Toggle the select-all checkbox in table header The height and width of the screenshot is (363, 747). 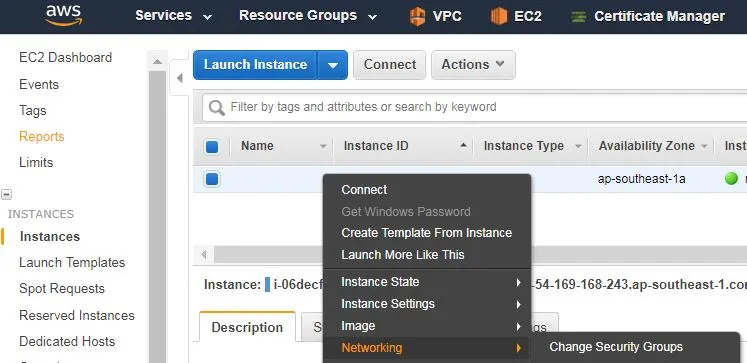(x=212, y=147)
